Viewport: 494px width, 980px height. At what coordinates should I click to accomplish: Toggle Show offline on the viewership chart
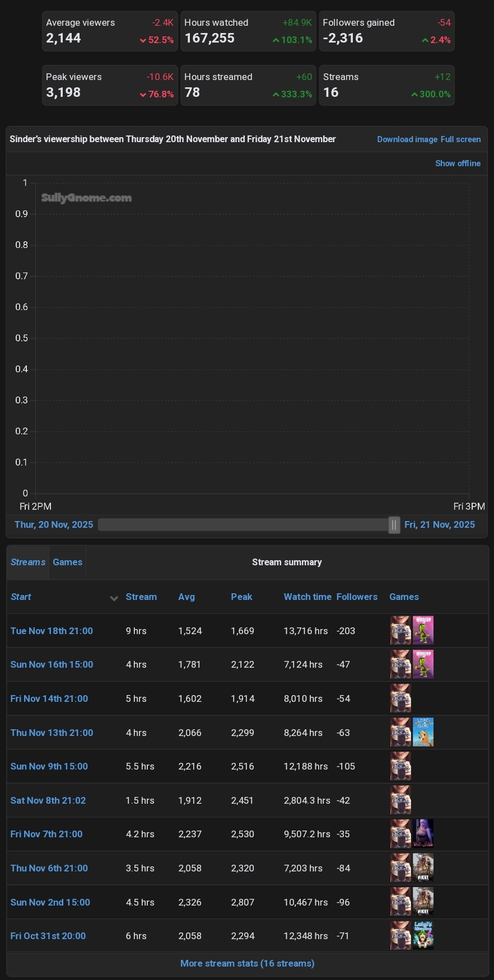coord(458,163)
